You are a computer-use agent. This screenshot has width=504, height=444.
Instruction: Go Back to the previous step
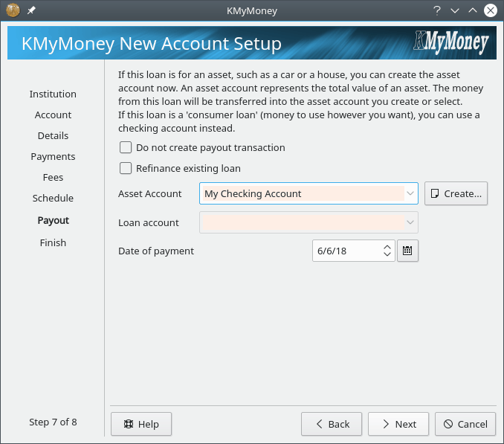332,424
